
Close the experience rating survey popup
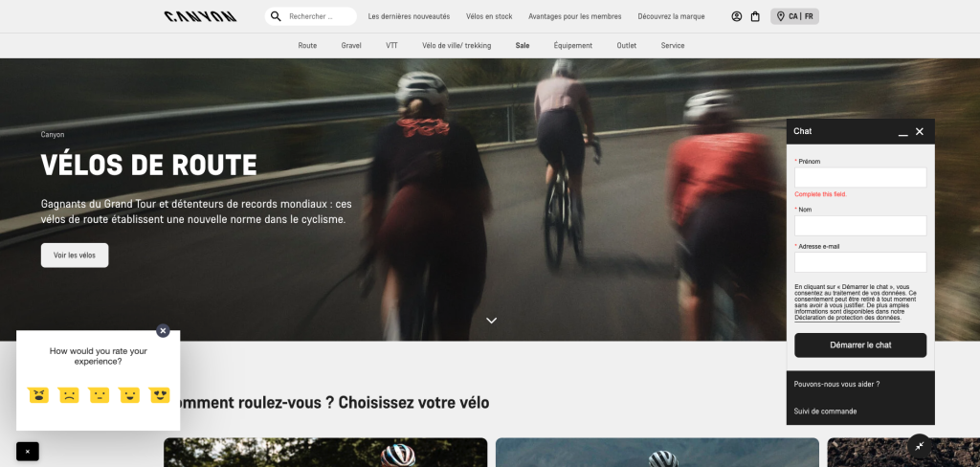[x=163, y=330]
